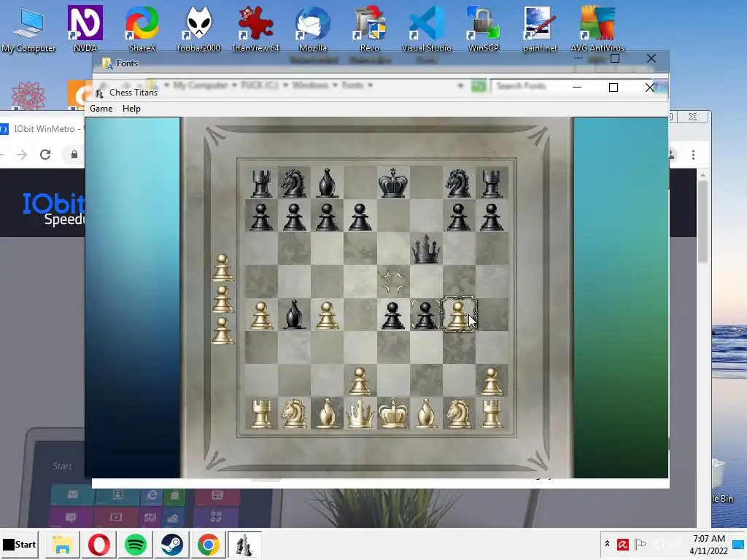
Task: Click the padlock site info icon in browser
Action: pos(74,155)
